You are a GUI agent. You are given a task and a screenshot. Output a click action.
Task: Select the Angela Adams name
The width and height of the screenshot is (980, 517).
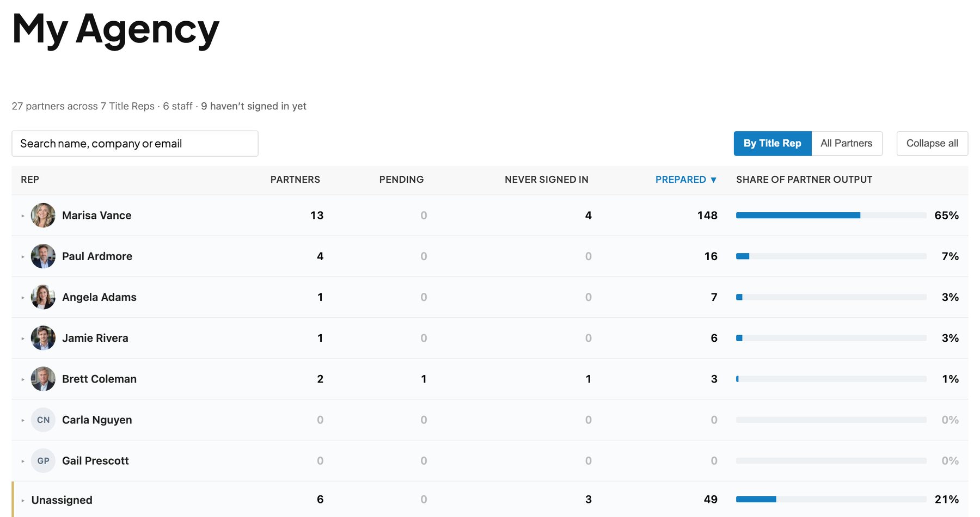pyautogui.click(x=99, y=297)
